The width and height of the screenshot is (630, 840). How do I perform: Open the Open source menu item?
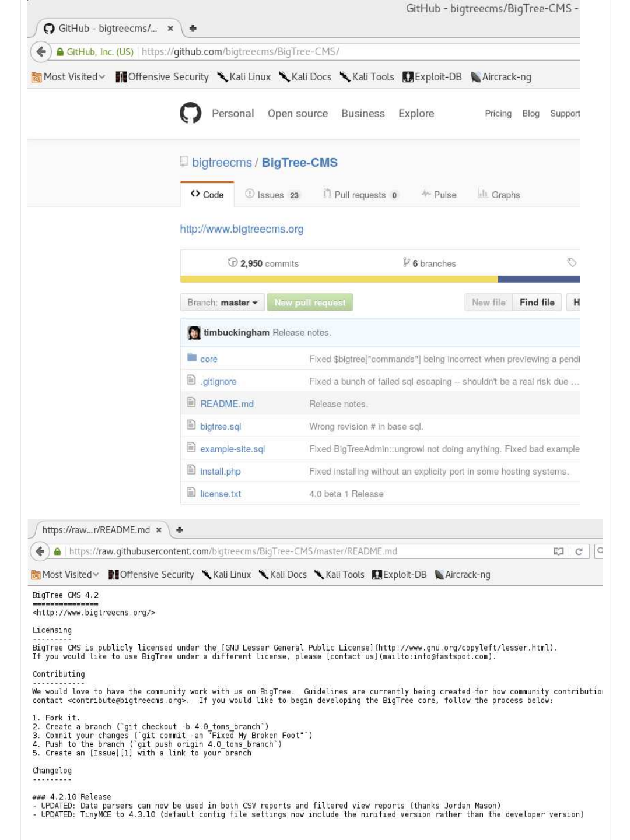297,114
